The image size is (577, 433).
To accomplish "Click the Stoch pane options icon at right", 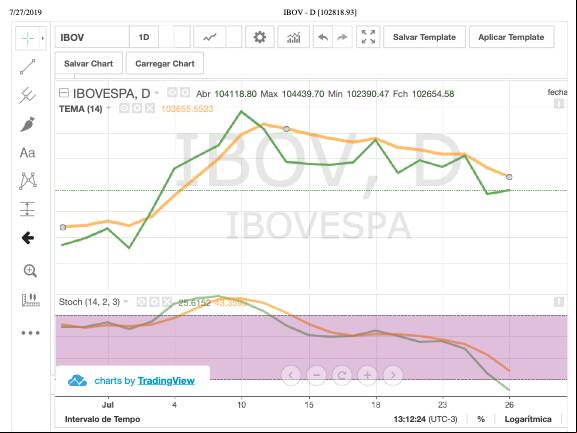I will pyautogui.click(x=559, y=302).
